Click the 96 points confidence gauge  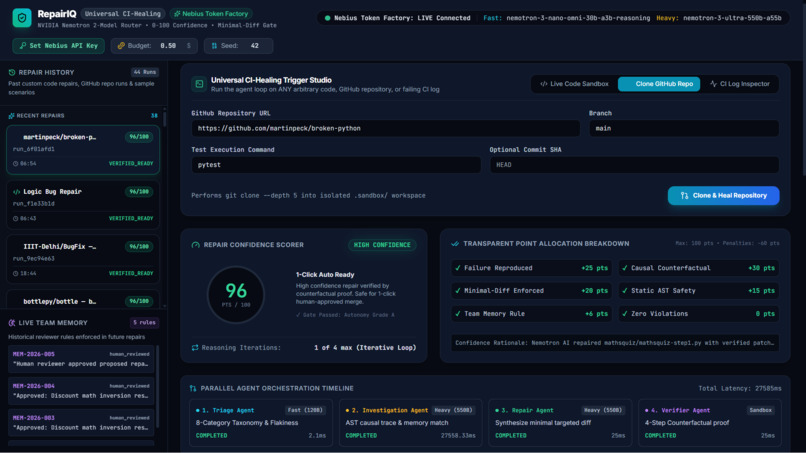[x=236, y=295]
